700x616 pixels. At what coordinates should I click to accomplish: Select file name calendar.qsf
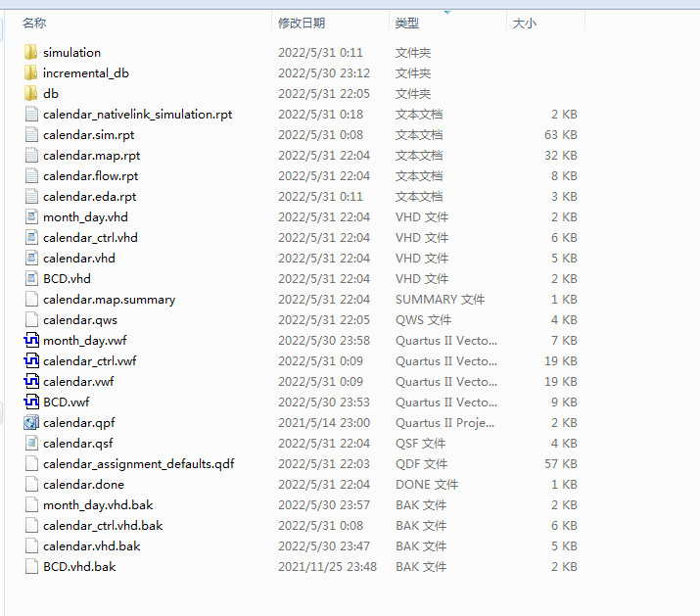78,443
